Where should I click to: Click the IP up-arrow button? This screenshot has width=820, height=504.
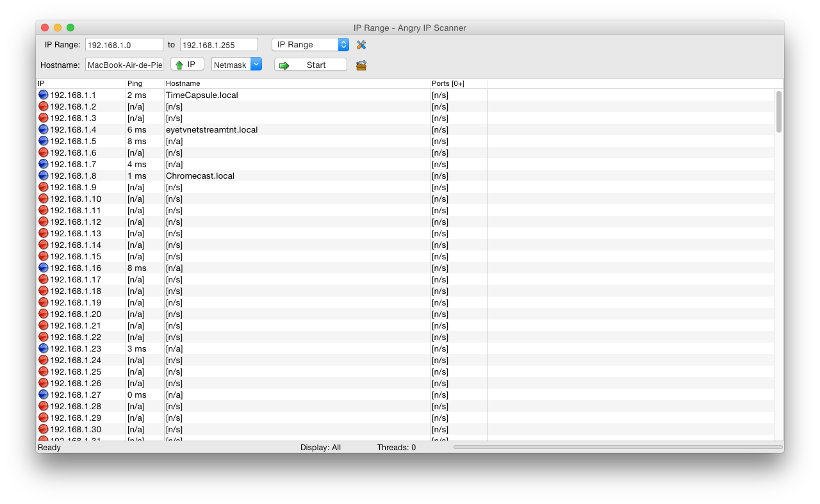[x=187, y=65]
